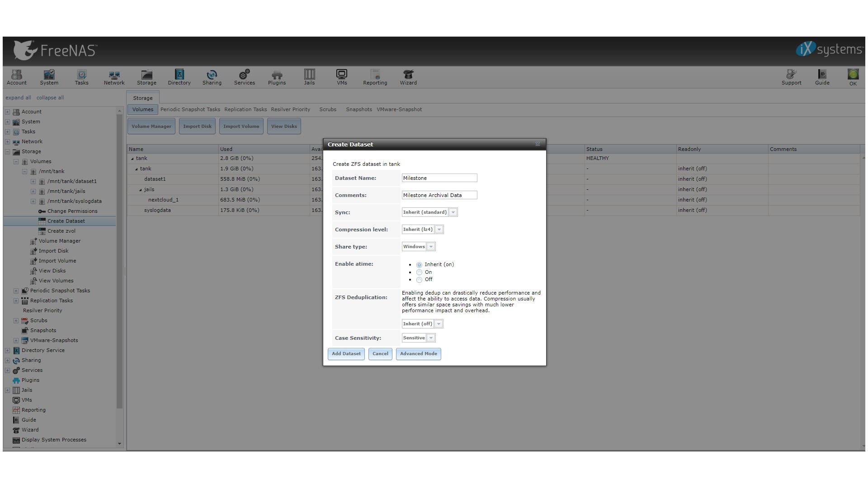Select Create zvol in sidebar tree

pos(61,231)
